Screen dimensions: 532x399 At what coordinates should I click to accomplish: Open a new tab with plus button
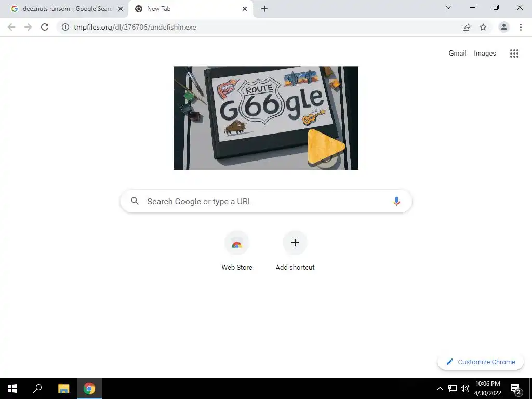click(264, 9)
